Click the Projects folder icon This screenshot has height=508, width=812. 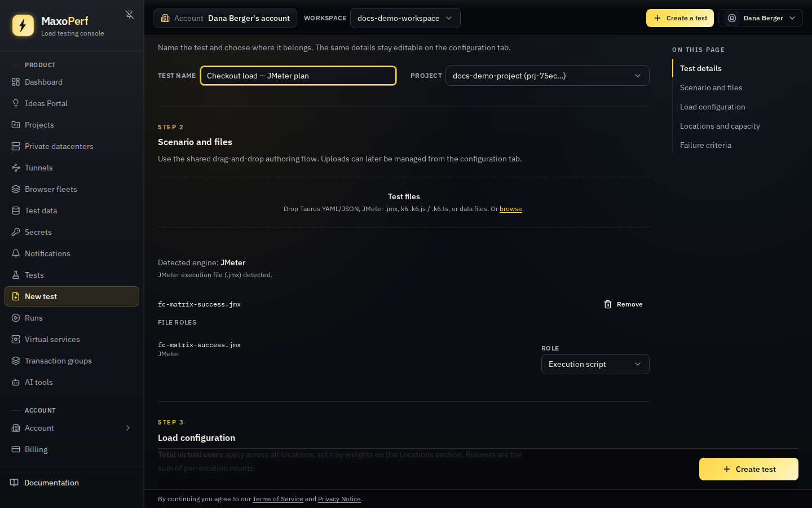16,125
